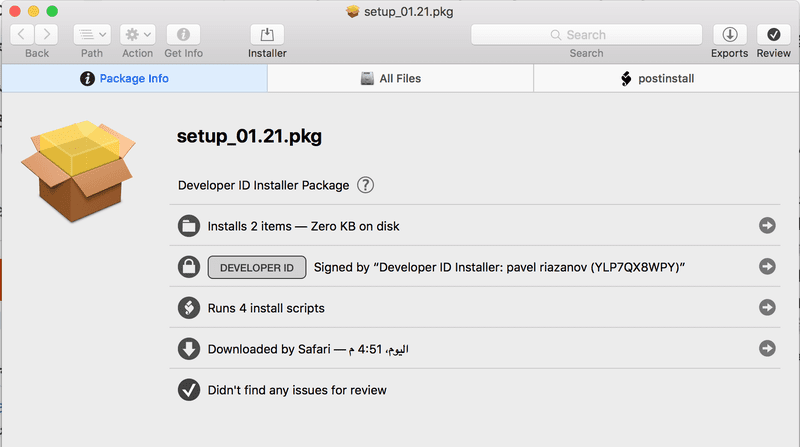Screen dimensions: 800x447
Task: Select the Package Info tab
Action: pyautogui.click(x=134, y=78)
